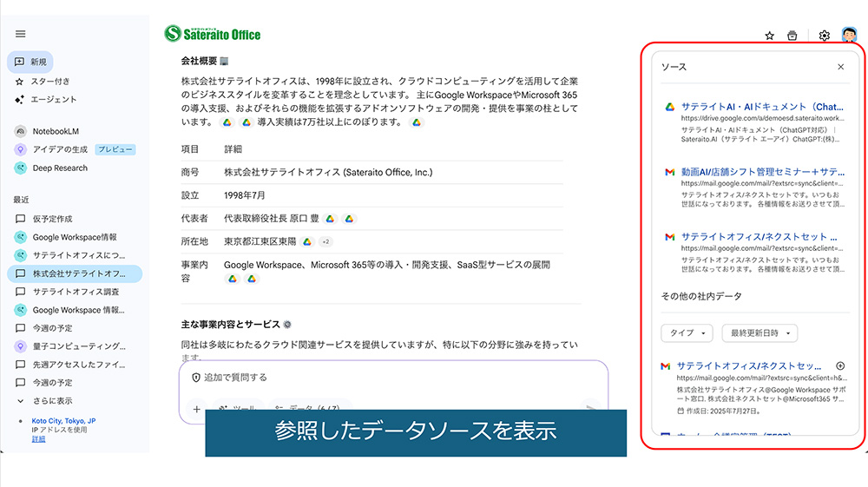
Task: Click the star bookmark icon in header
Action: 769,36
